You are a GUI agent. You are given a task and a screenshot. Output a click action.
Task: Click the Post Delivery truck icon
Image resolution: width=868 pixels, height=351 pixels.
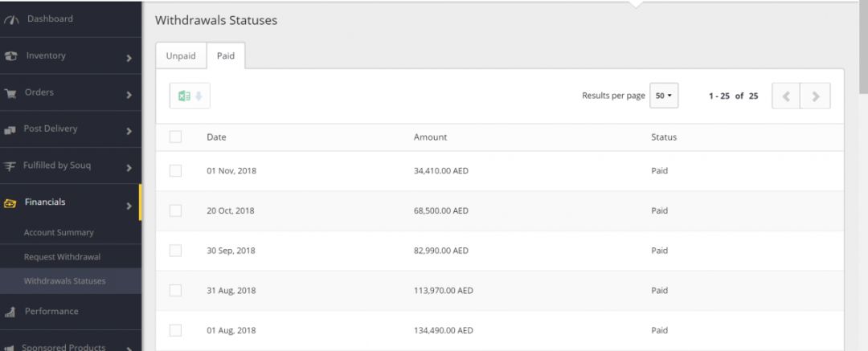pyautogui.click(x=11, y=129)
